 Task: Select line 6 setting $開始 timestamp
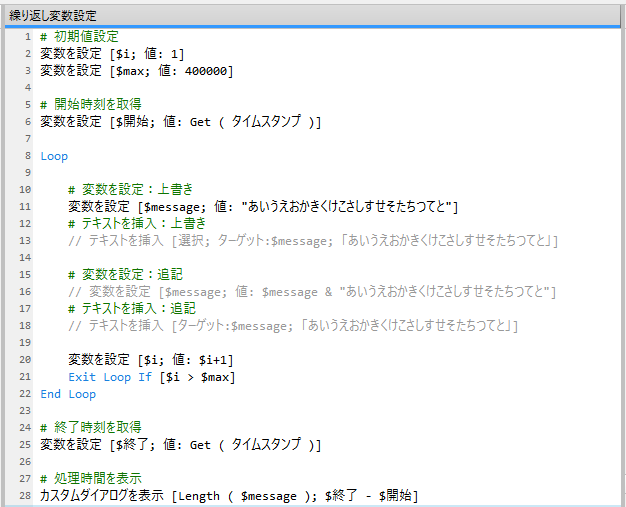click(180, 121)
